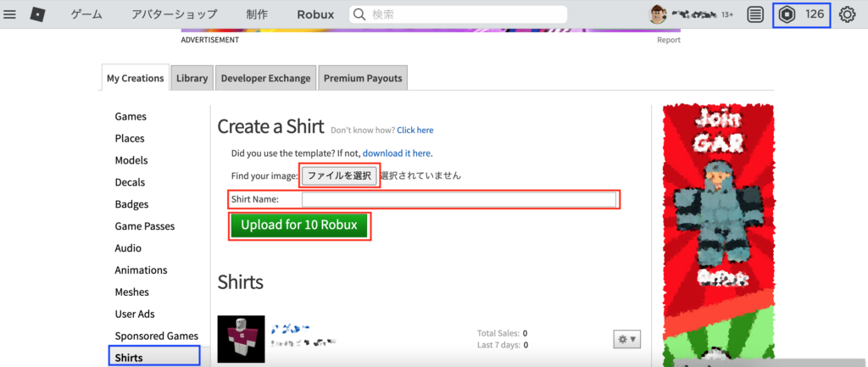
Task: Click the Total Sales: 0 text
Action: [502, 333]
